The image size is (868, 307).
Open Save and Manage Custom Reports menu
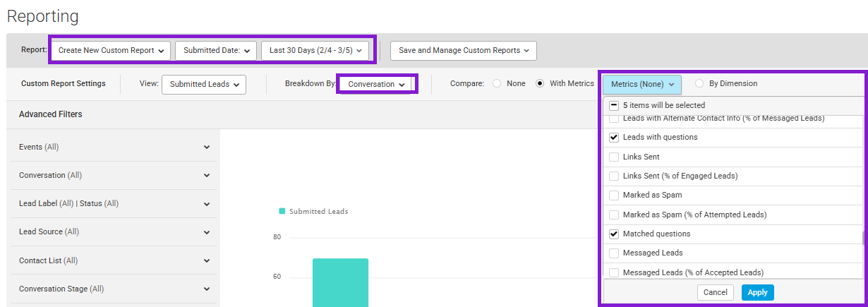click(464, 50)
